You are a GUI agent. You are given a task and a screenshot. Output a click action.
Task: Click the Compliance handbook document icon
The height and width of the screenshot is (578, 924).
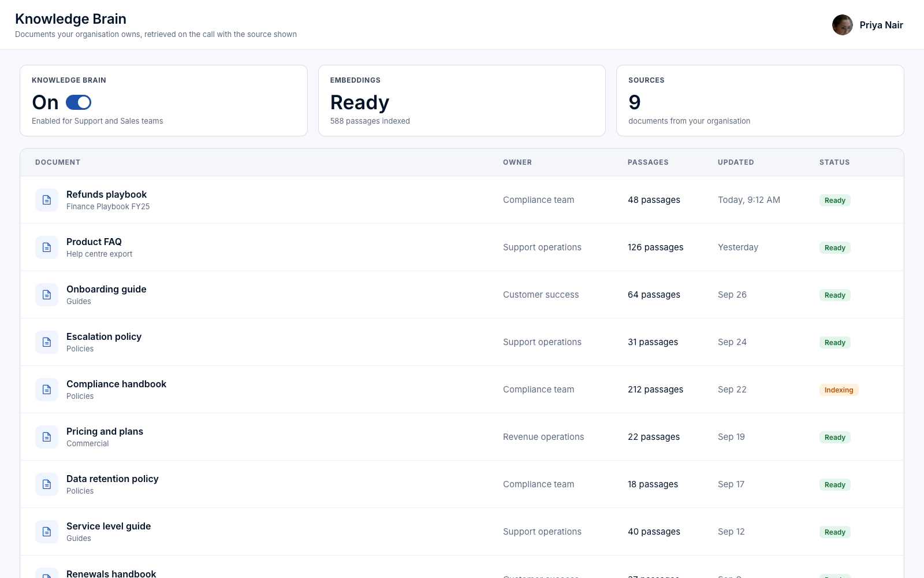coord(47,390)
